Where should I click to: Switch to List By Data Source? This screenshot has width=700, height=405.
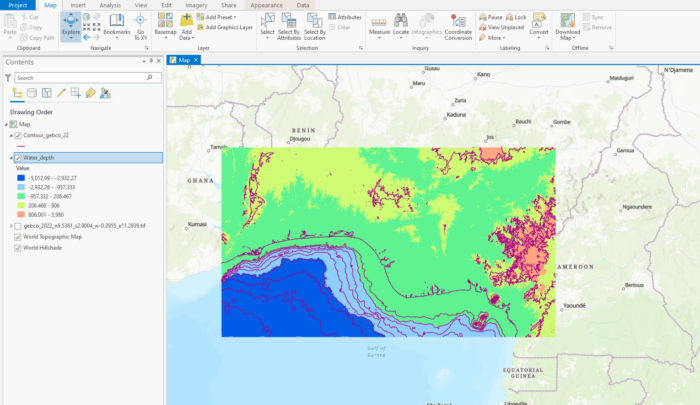tap(32, 93)
